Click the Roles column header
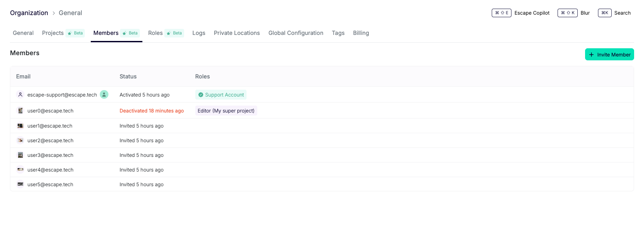The width and height of the screenshot is (644, 225). pyautogui.click(x=203, y=76)
